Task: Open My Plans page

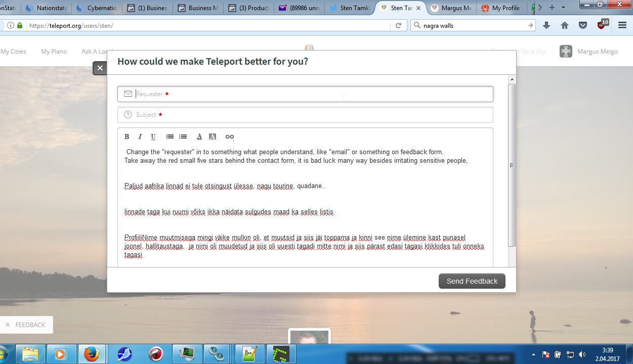Action: pos(54,52)
